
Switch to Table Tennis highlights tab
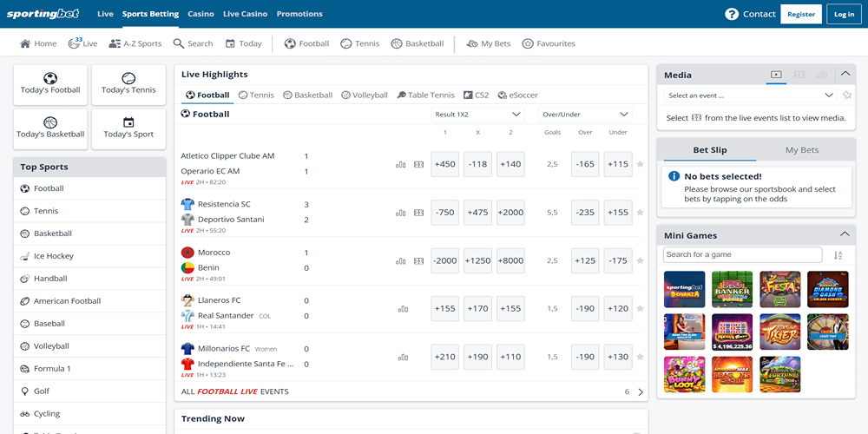[425, 95]
